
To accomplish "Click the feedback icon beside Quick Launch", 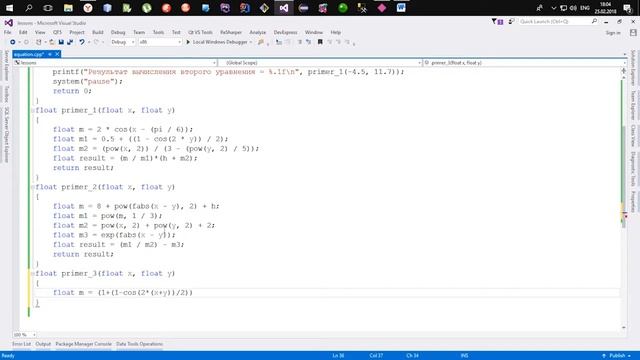I will (511, 22).
